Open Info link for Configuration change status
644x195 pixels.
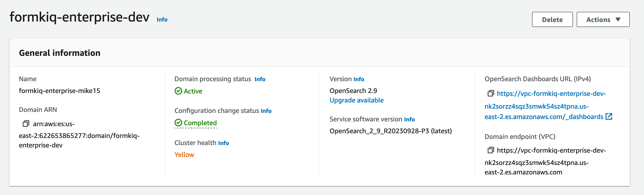[266, 111]
